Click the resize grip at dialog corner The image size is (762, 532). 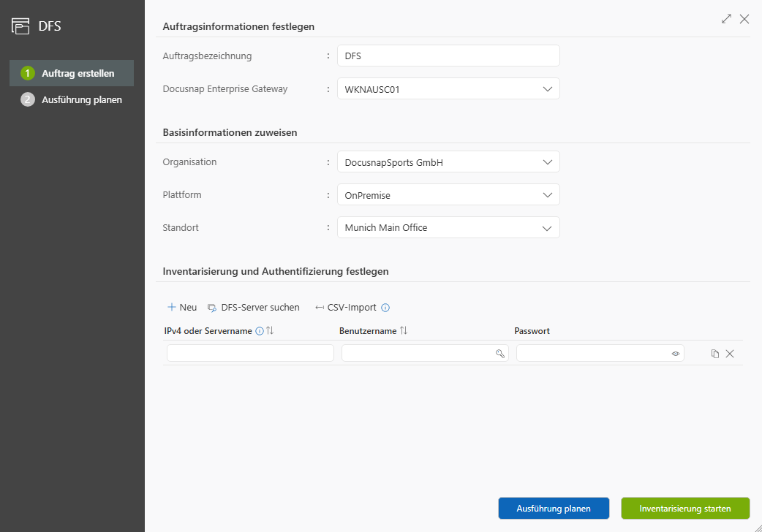pos(758,528)
